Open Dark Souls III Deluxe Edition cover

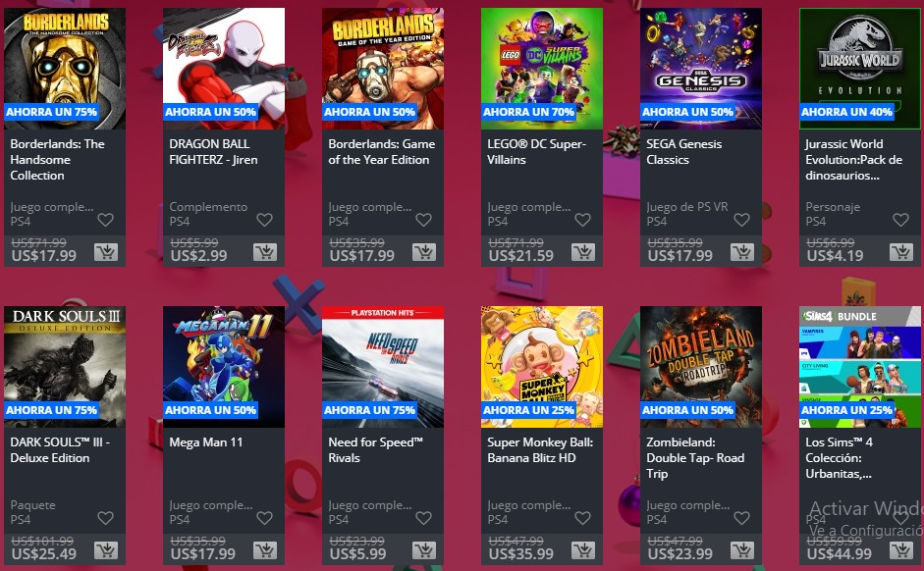pos(65,367)
